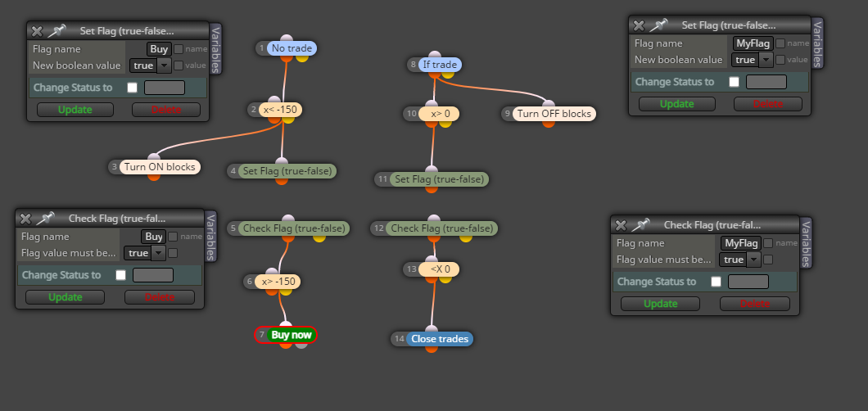The image size is (868, 411).
Task: Click status field in Check Flag MyFlag panel
Action: tap(748, 282)
